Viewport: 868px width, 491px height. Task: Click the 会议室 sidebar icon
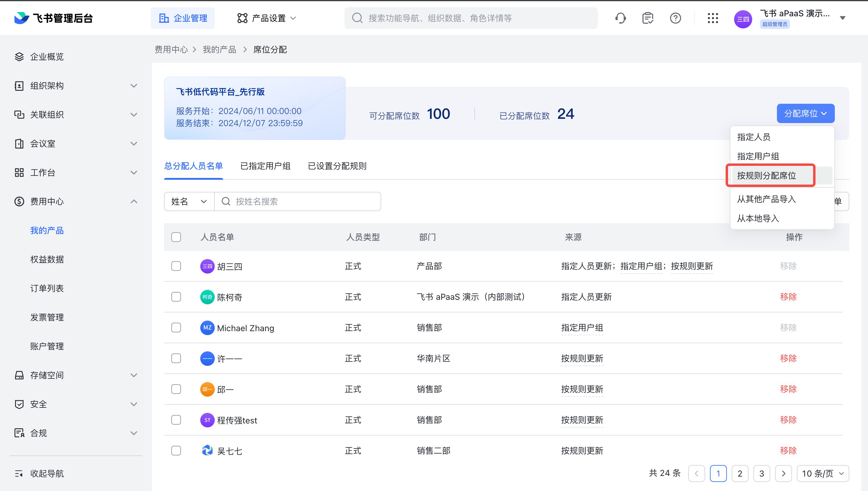click(x=19, y=144)
